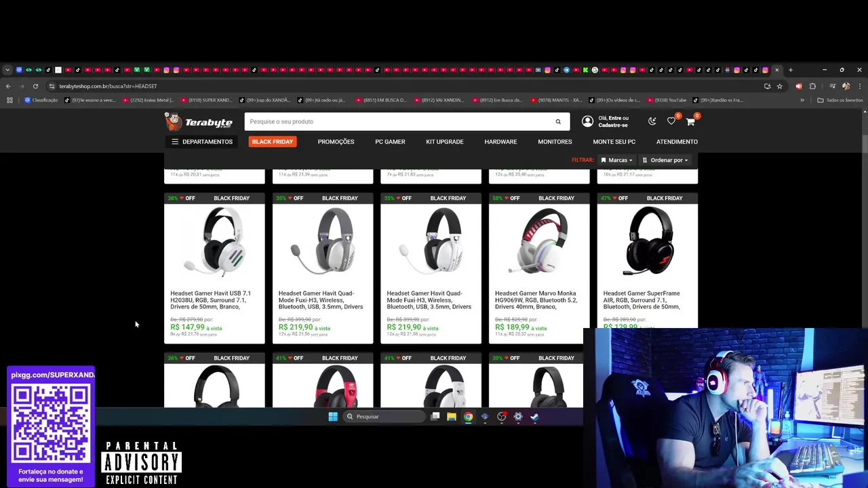Toggle the dark mode moon icon

(652, 121)
